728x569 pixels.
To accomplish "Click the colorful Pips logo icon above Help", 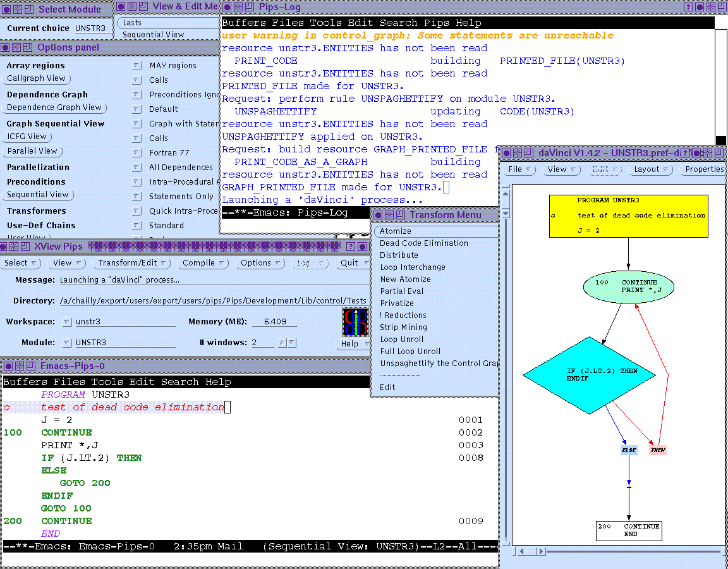I will tap(354, 322).
